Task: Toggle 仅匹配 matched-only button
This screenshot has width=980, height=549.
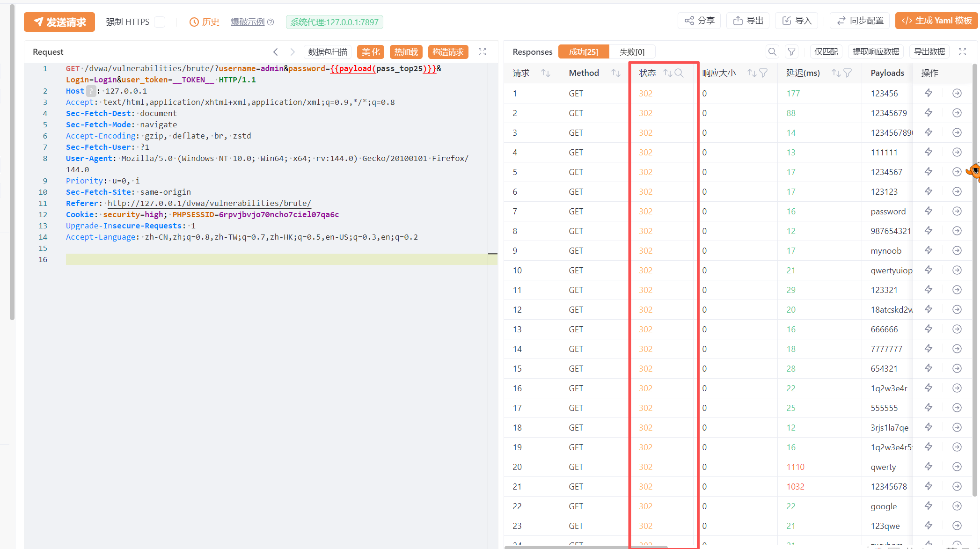Action: point(826,51)
